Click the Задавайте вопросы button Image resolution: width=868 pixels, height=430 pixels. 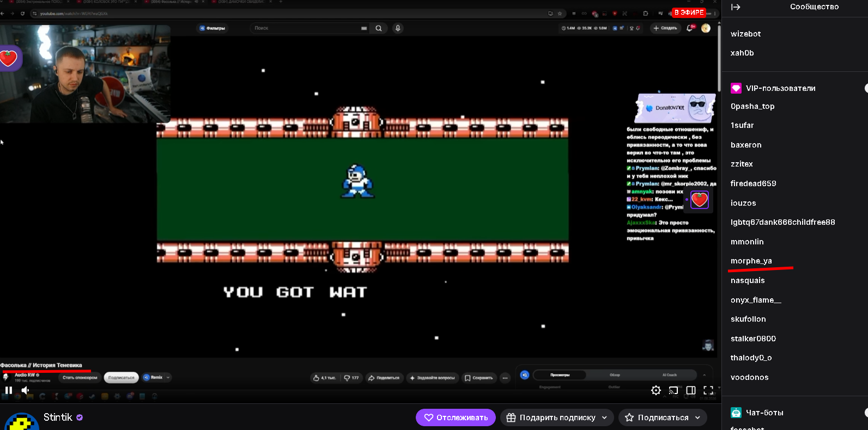[432, 378]
